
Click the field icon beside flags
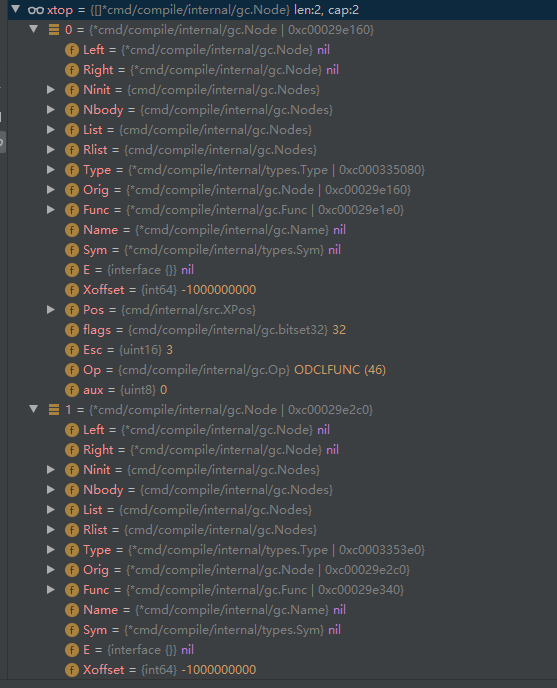coord(72,330)
